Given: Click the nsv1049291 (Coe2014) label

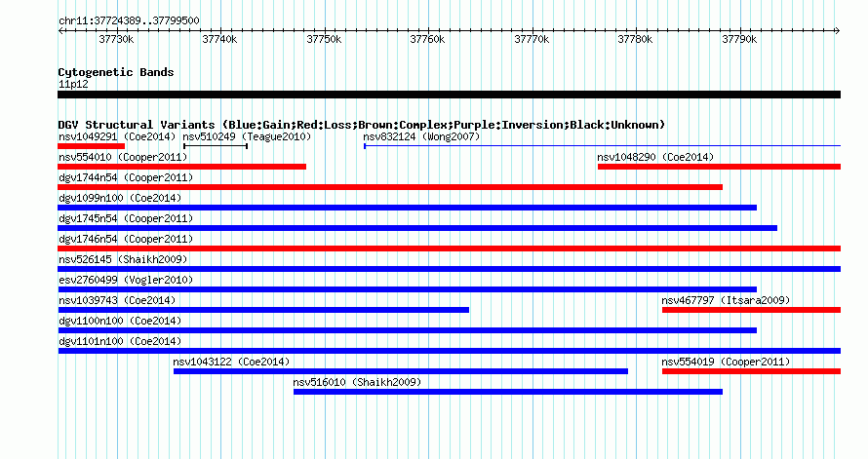Looking at the screenshot, I should tap(117, 136).
